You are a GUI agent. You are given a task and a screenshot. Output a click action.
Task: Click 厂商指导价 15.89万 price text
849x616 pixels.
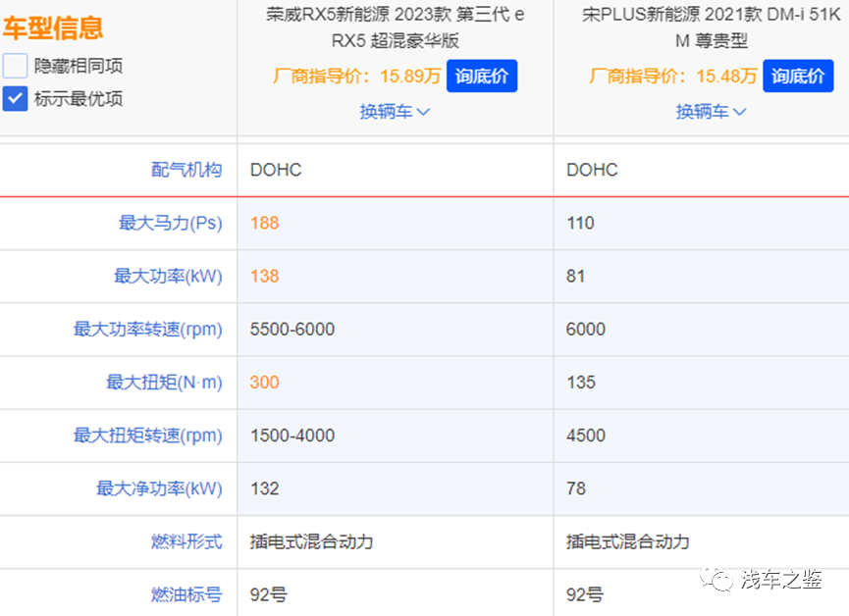pos(357,76)
